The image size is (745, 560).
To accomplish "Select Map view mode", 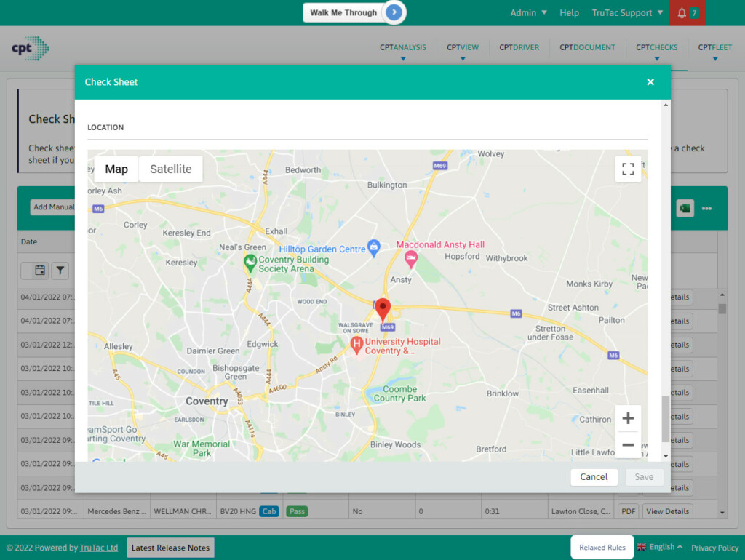I will click(x=116, y=169).
